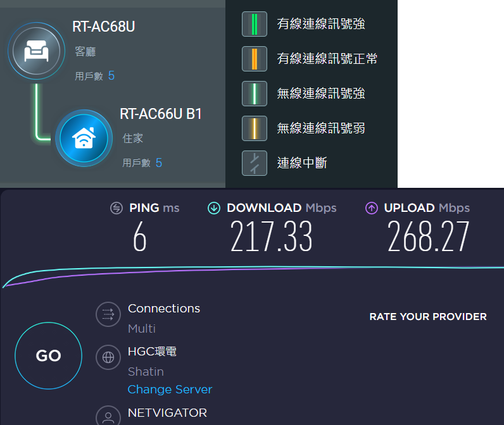Click the normal wired signal legend icon
The height and width of the screenshot is (425, 504).
(x=255, y=59)
